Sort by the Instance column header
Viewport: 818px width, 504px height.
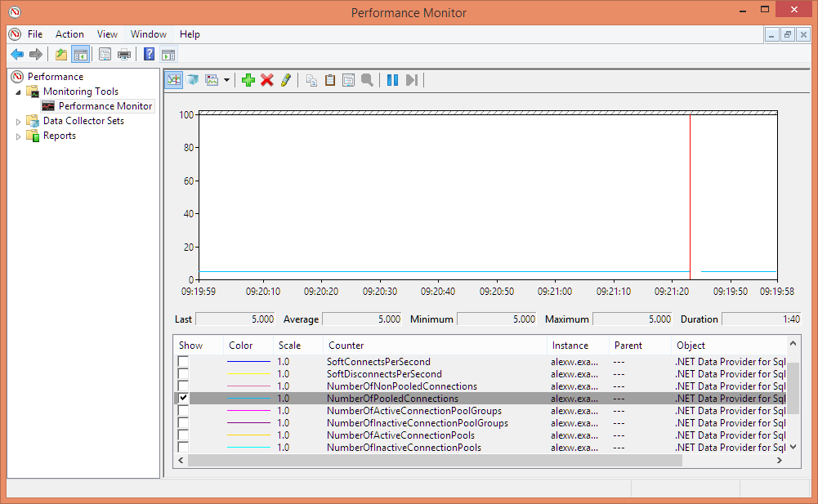point(578,346)
